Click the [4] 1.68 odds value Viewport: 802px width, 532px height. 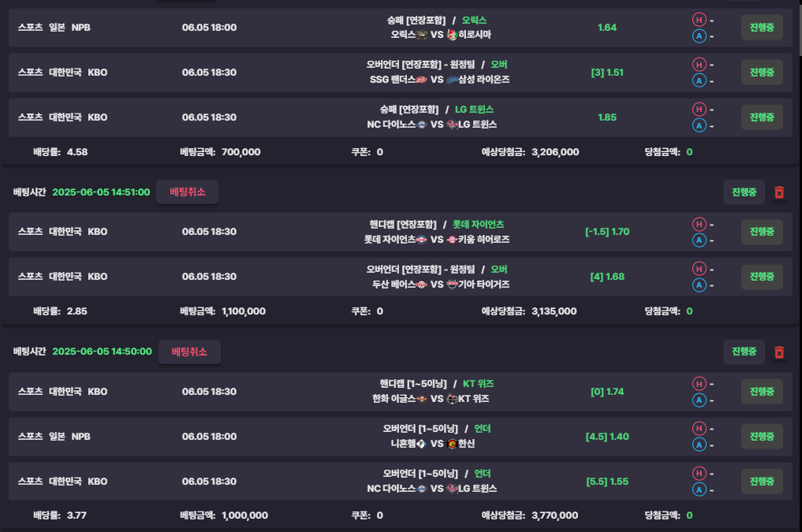pos(607,277)
